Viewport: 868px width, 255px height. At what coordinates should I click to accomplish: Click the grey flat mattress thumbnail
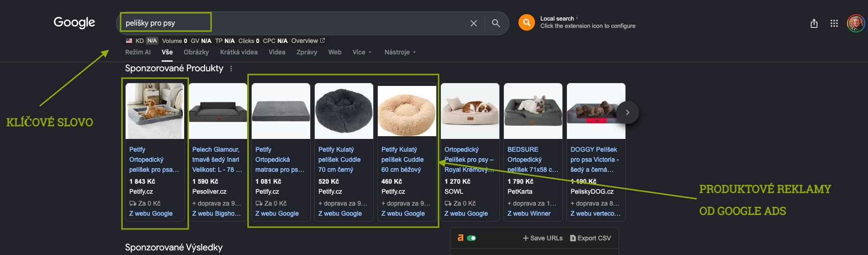pyautogui.click(x=281, y=111)
